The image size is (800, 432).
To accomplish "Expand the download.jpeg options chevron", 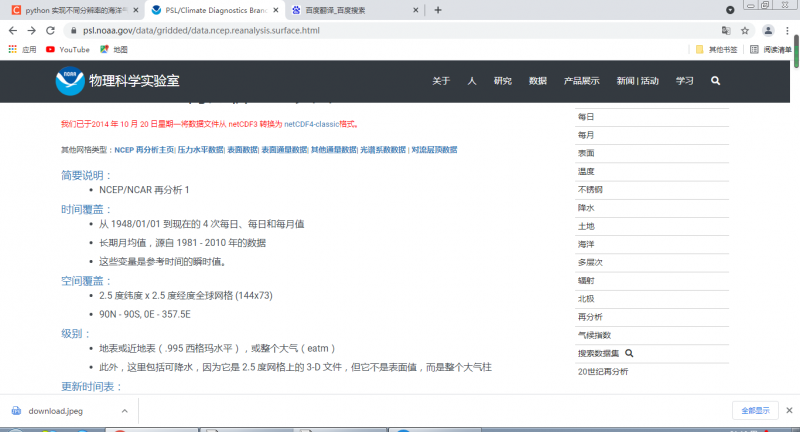I will click(123, 411).
